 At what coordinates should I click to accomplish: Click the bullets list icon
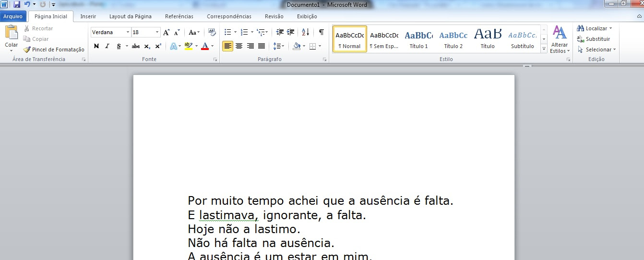coord(228,32)
